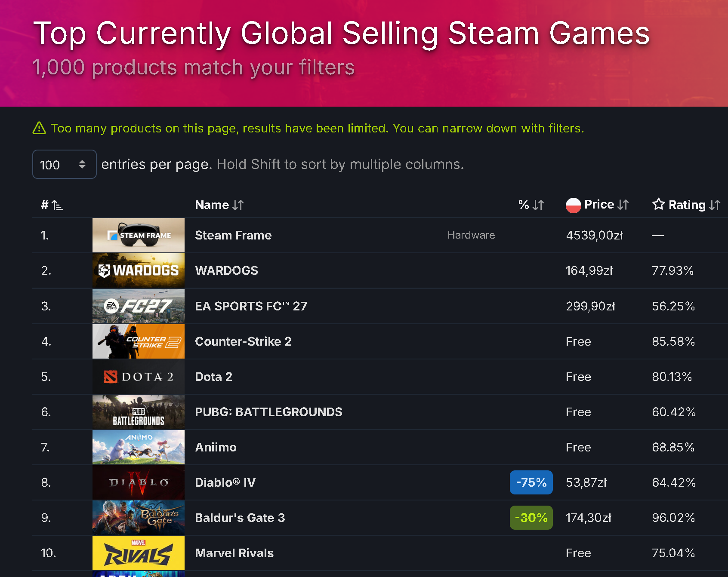Image resolution: width=728 pixels, height=577 pixels.
Task: Open the WARDOGS game page
Action: 226,270
